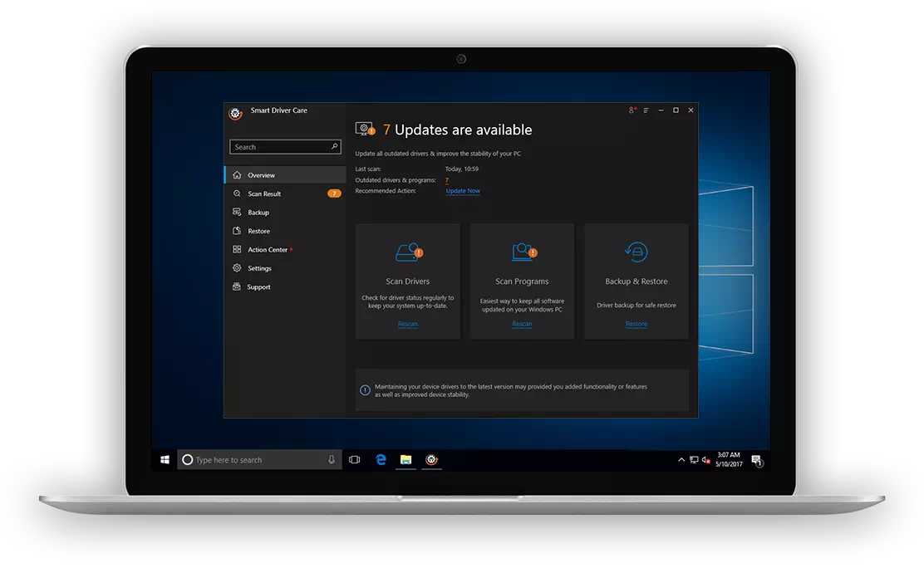Click the '7 Updates are available' heading
The image size is (924, 568).
point(457,130)
